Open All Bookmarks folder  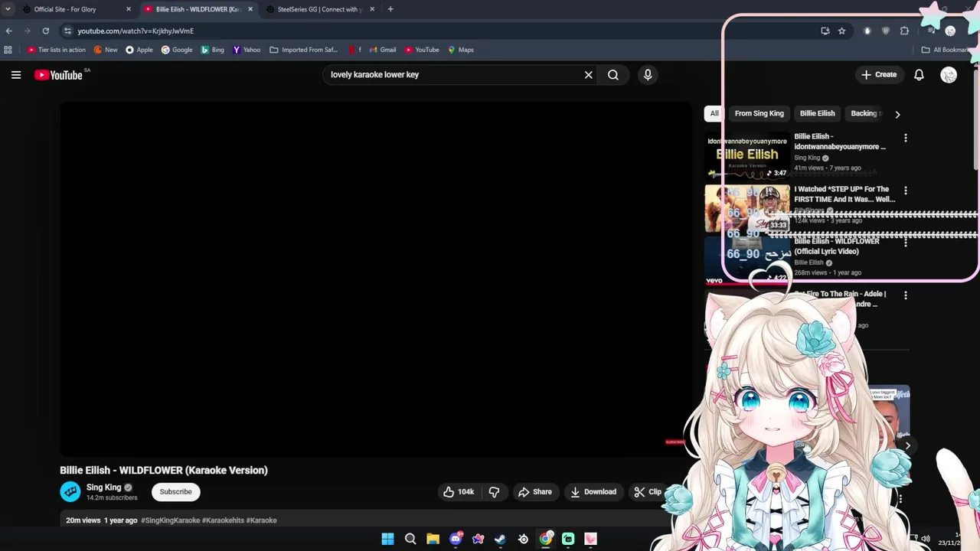(x=945, y=50)
